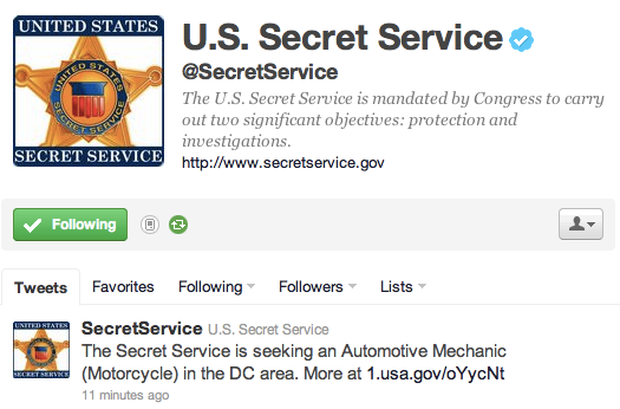Visit http://www.secretservice.gov website link
Image resolution: width=620 pixels, height=409 pixels.
coord(283,163)
